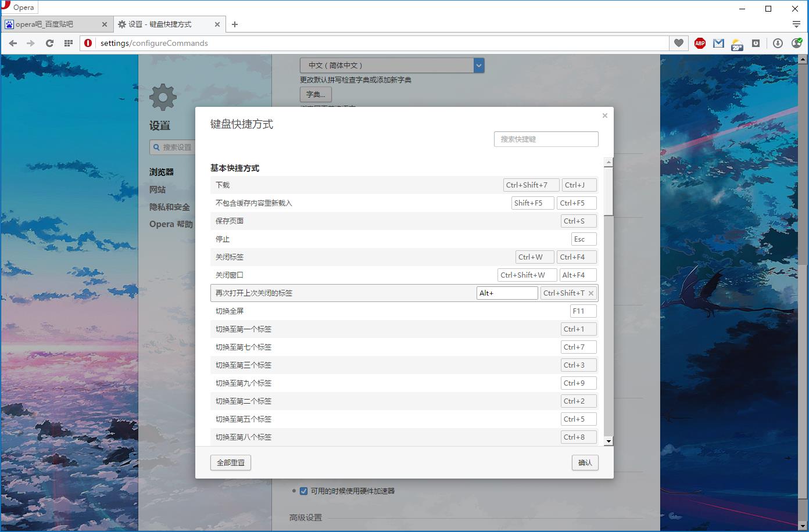Click the 字典... button

pos(316,94)
